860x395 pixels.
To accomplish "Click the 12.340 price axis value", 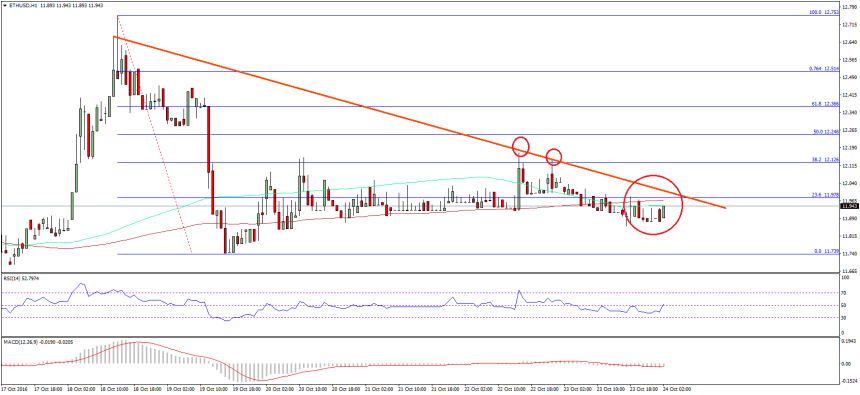I will point(850,112).
